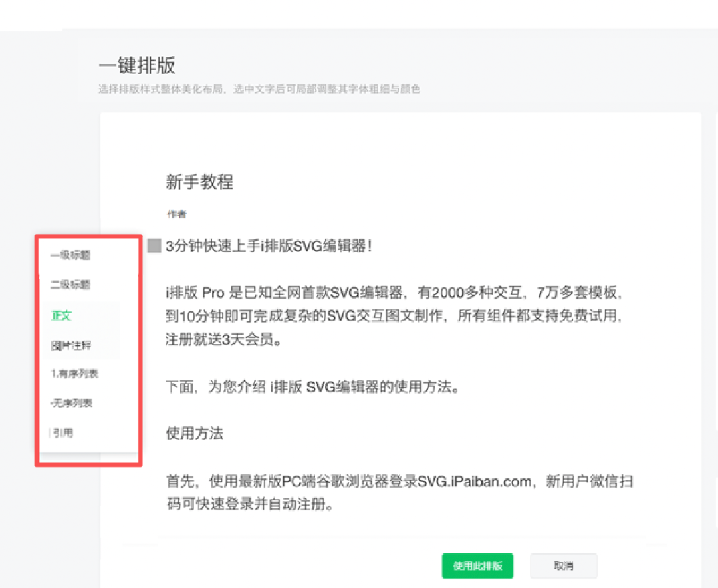
Task: Select the 无序列表 unordered list style
Action: [x=72, y=403]
